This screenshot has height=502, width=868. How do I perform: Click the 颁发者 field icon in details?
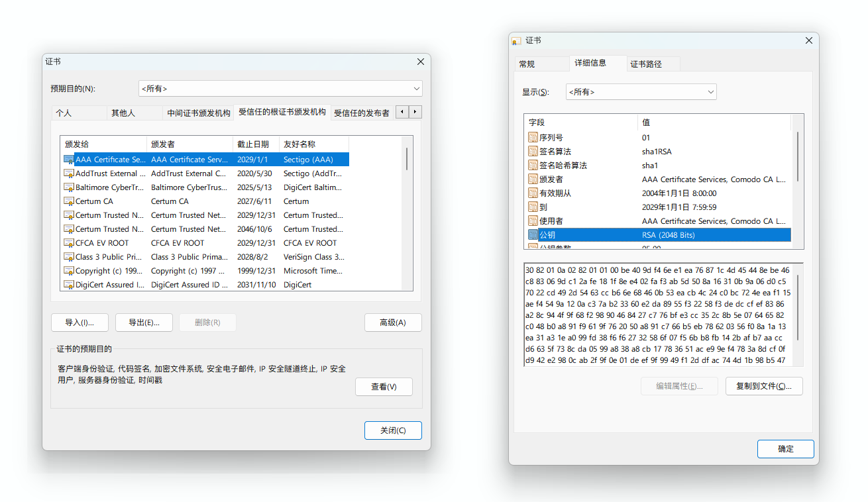coord(533,179)
